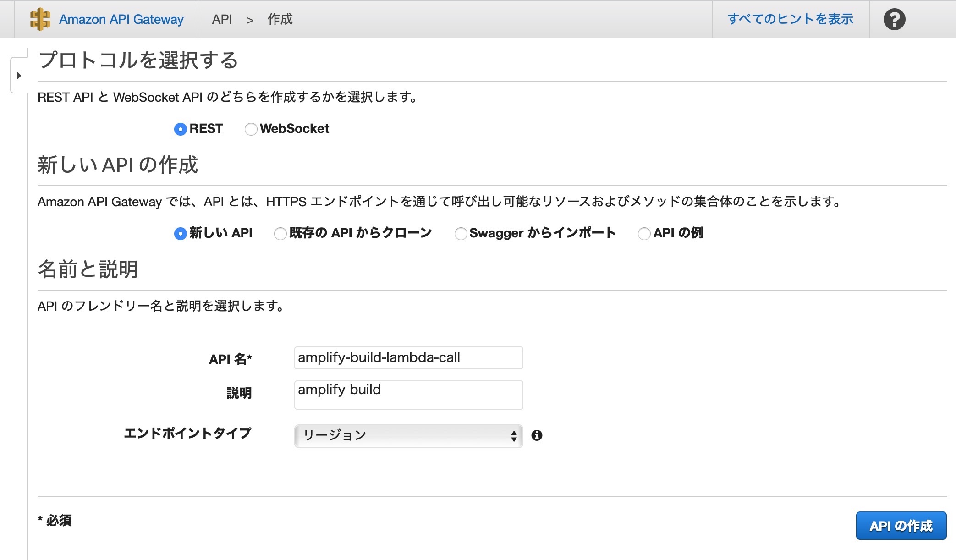Click the API breadcrumb item
956x560 pixels.
[222, 19]
